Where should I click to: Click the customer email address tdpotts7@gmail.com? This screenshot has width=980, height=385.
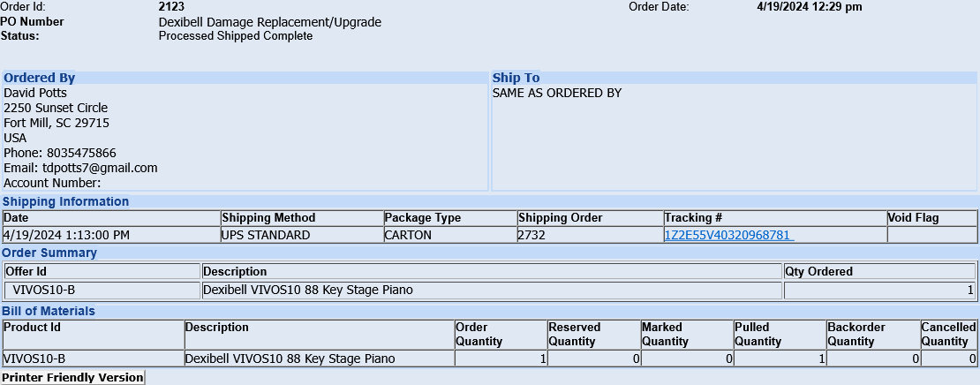[100, 168]
